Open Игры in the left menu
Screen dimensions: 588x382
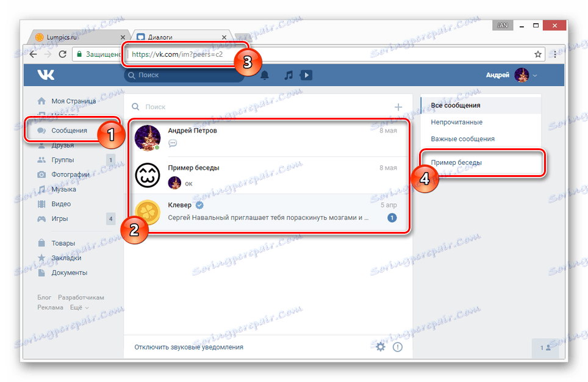click(x=60, y=219)
